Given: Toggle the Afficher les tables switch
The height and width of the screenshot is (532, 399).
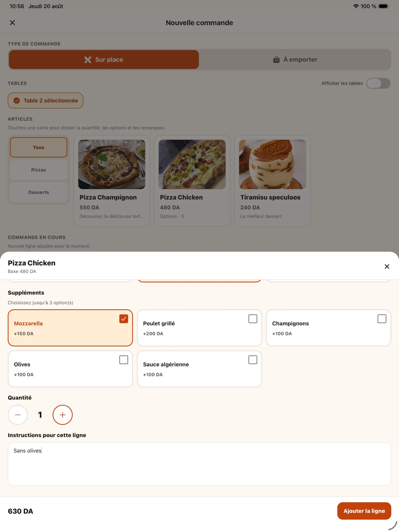Looking at the screenshot, I should [378, 83].
